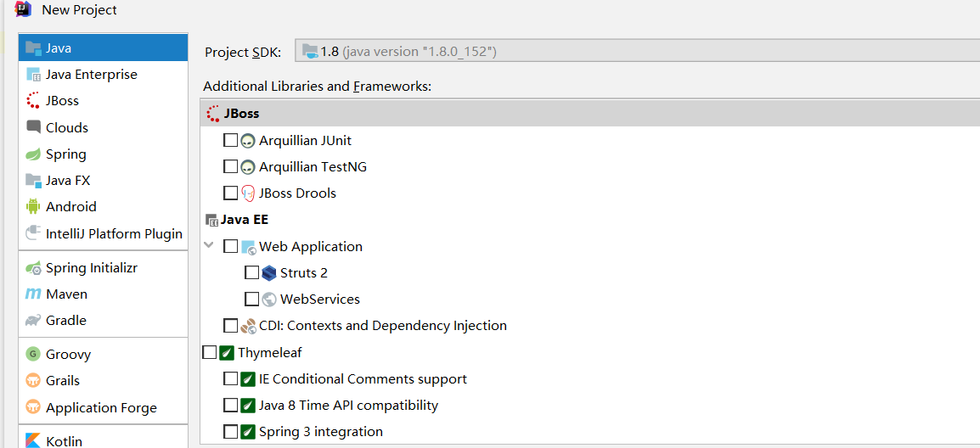980x448 pixels.
Task: Check the Thymeleaf checkbox
Action: click(x=210, y=352)
